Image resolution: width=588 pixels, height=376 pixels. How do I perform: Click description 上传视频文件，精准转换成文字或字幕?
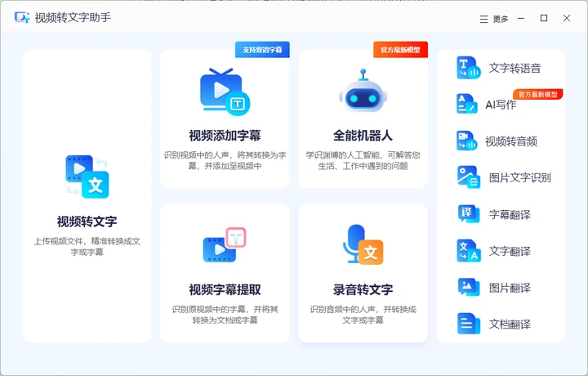pyautogui.click(x=87, y=246)
